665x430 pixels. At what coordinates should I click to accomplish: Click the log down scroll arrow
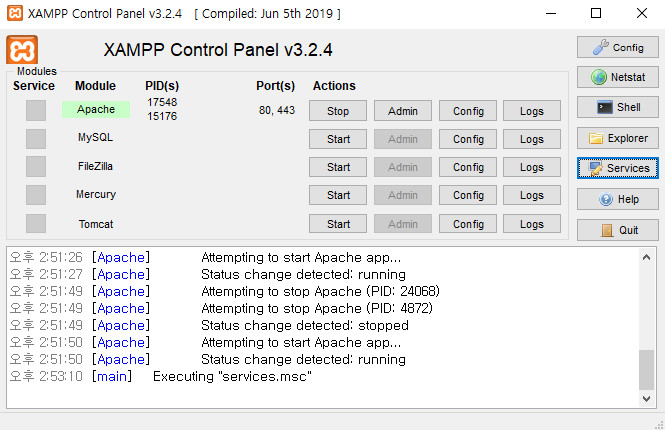point(646,399)
